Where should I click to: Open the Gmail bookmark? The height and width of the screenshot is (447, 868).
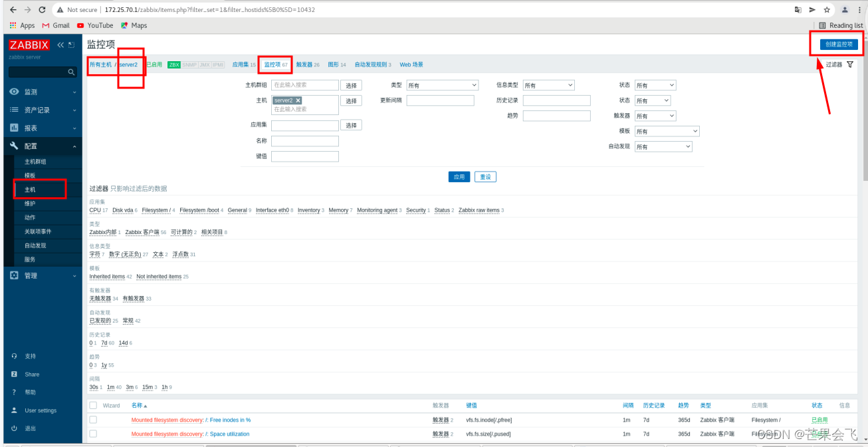[56, 25]
